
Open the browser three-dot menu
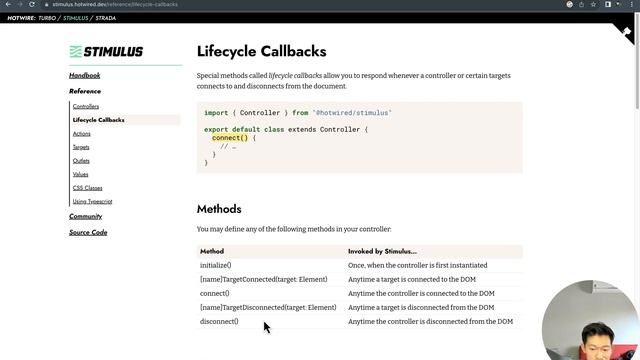[631, 4]
